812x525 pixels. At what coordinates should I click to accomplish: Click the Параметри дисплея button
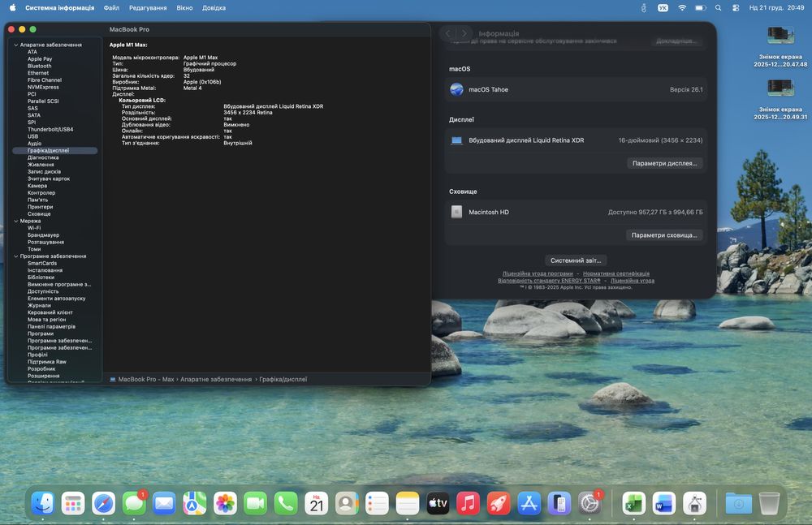664,163
